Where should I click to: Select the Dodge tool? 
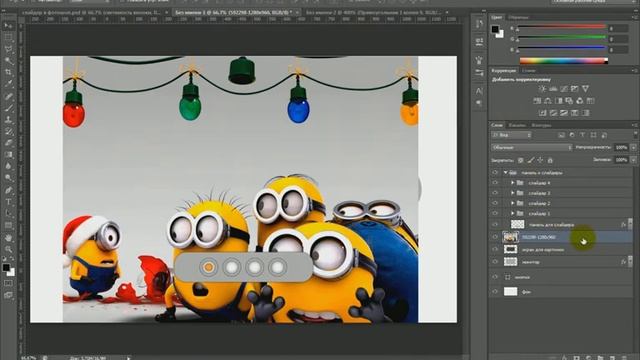[8, 178]
